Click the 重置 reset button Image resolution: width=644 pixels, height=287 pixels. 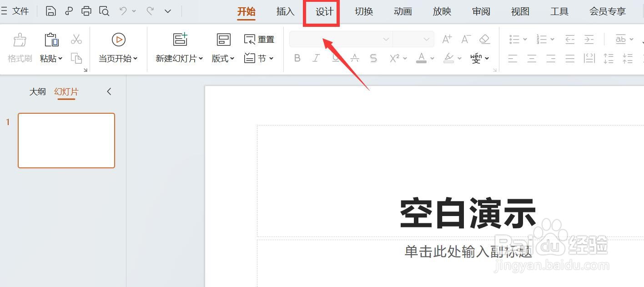259,40
